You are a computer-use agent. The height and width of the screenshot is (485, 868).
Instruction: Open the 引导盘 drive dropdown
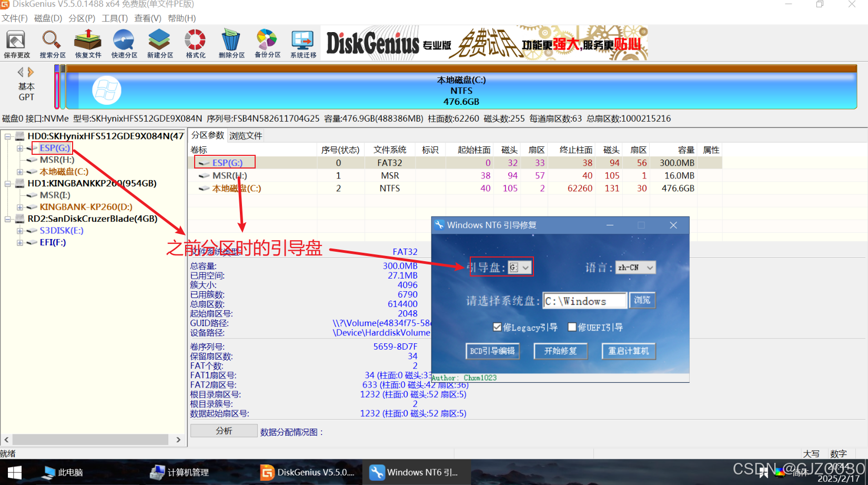pos(519,268)
